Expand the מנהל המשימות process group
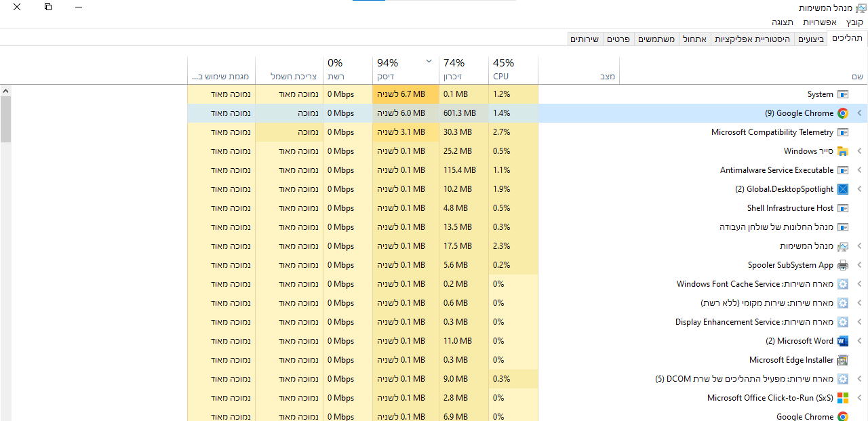The image size is (868, 421). pos(859,246)
